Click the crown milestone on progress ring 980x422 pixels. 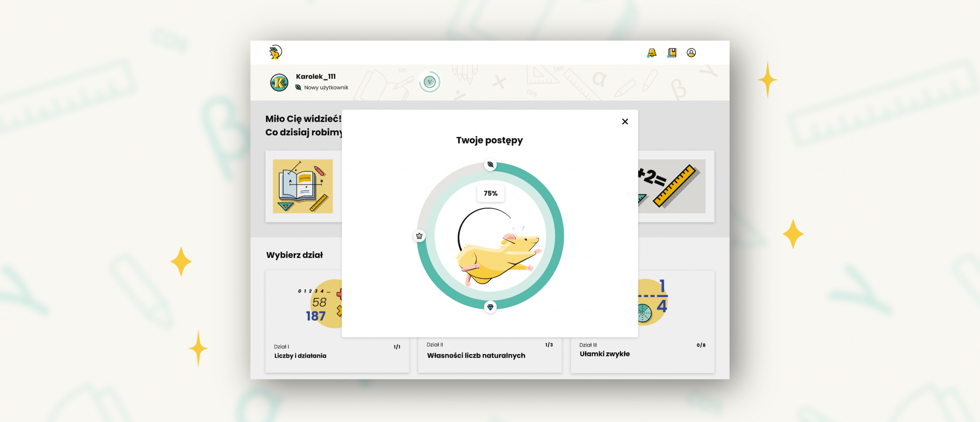click(419, 236)
